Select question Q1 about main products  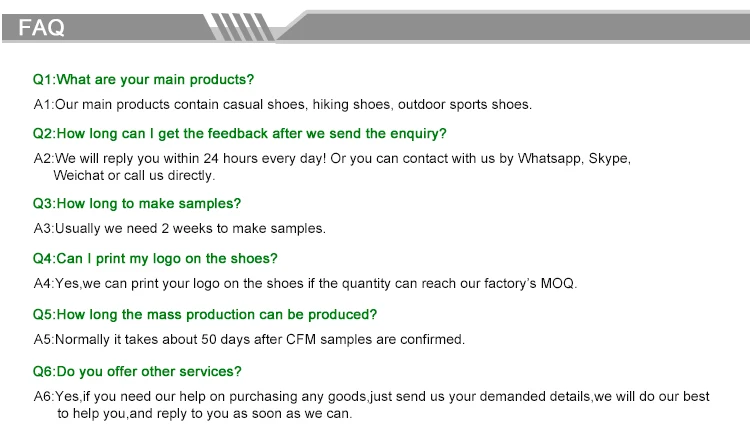click(143, 79)
